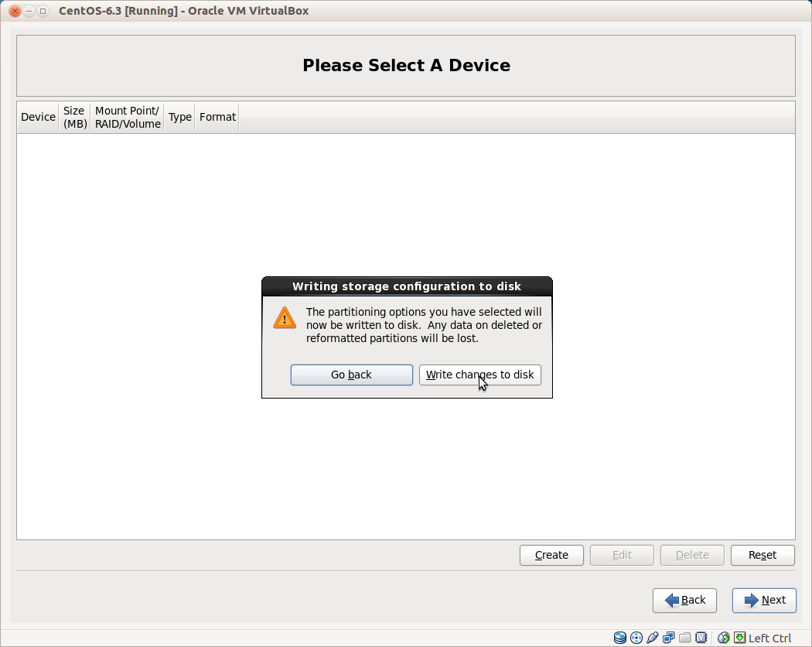Sort by Mount Point/RAID/Volume column header
The image size is (812, 647).
128,117
